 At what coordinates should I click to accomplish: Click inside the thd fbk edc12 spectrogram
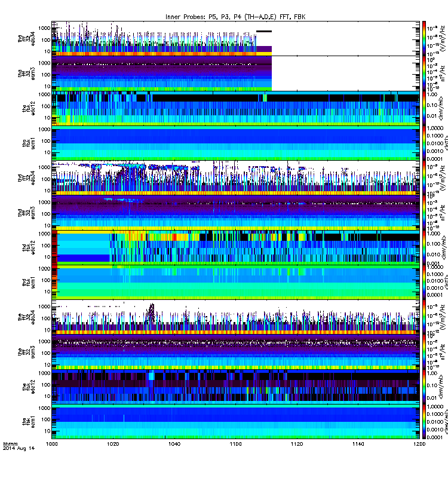pos(235,247)
